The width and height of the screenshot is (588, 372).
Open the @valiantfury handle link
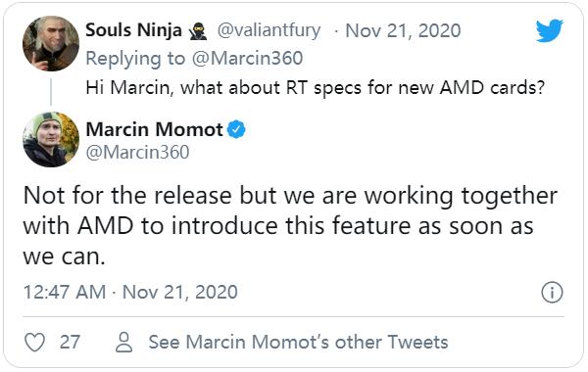click(269, 30)
